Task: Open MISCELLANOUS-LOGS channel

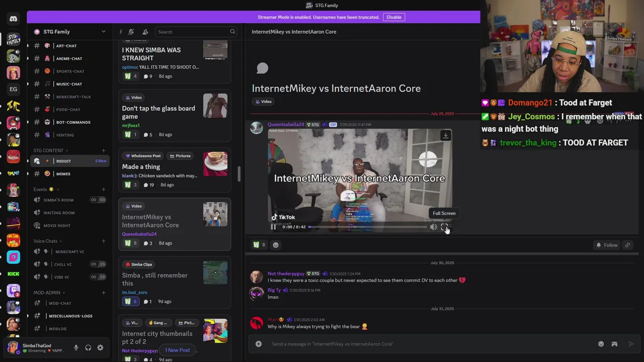Action: pyautogui.click(x=69, y=316)
